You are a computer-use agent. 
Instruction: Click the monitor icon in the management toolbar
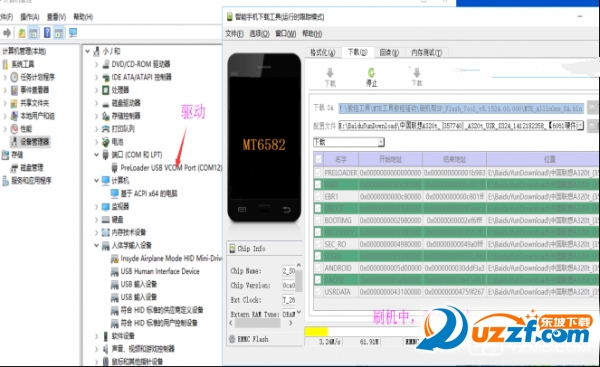coord(73,33)
